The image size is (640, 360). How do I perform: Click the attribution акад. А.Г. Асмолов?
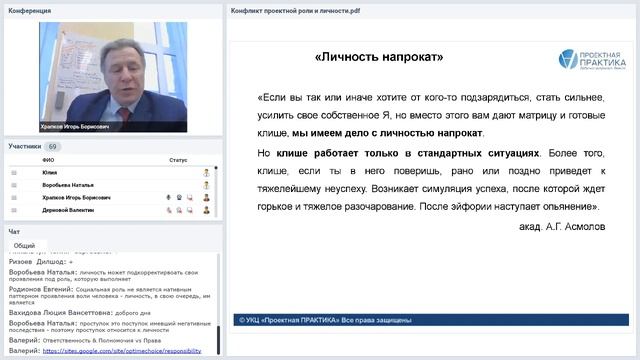pyautogui.click(x=562, y=227)
